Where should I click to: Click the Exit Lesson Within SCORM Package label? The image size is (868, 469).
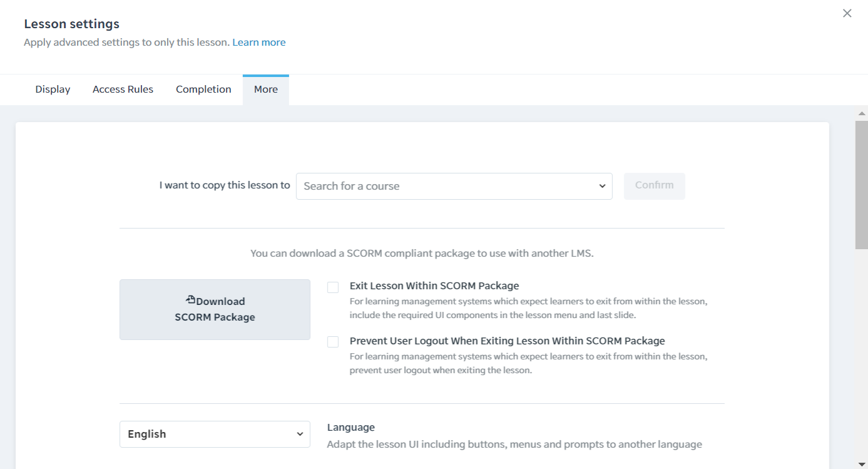point(434,286)
